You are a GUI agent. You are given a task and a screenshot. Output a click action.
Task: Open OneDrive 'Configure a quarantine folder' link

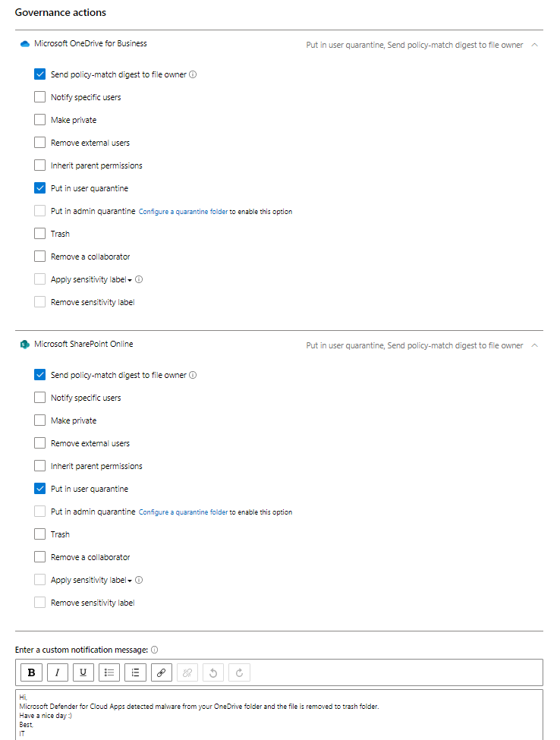(183, 212)
